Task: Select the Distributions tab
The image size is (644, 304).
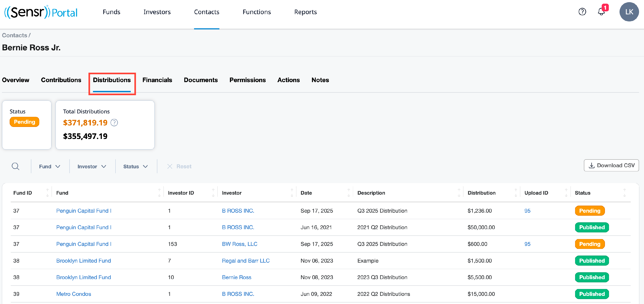Action: [x=112, y=80]
